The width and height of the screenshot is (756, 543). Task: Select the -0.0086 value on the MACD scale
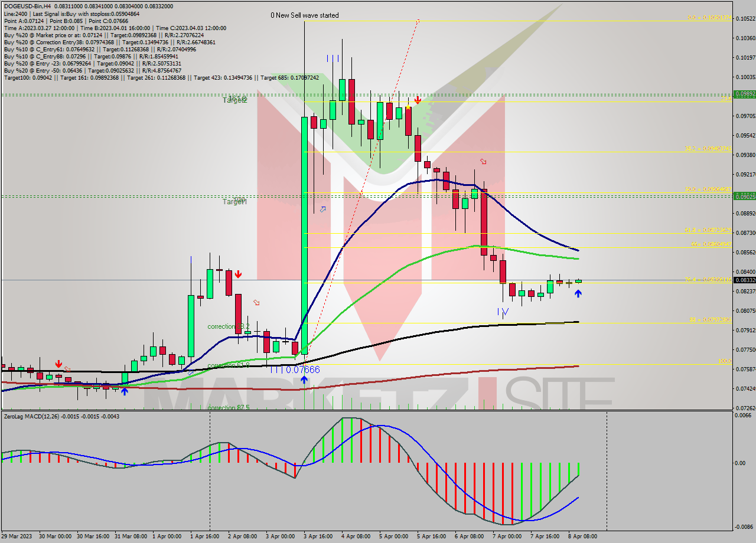point(744,526)
